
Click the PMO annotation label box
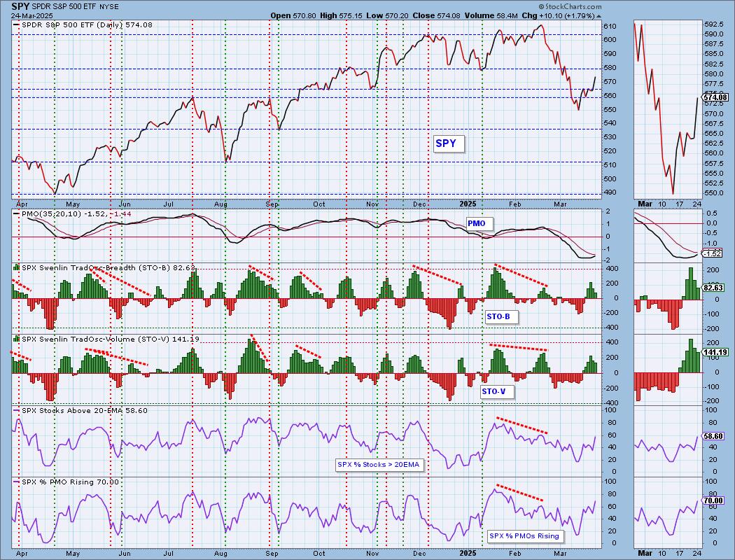coord(479,223)
